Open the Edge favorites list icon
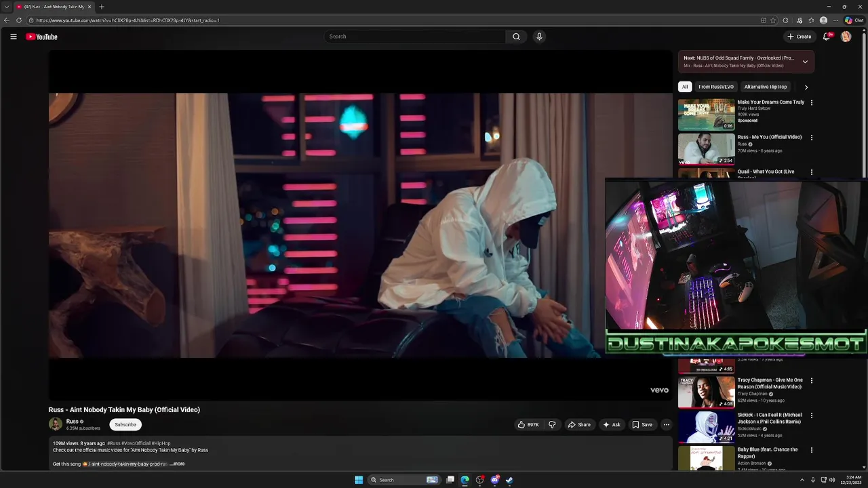This screenshot has width=868, height=488. [811, 20]
